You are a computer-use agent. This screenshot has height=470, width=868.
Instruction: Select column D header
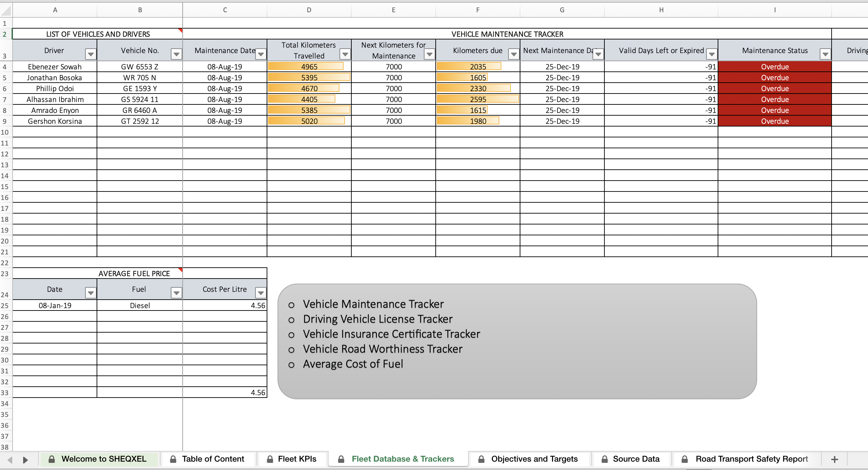(x=309, y=10)
